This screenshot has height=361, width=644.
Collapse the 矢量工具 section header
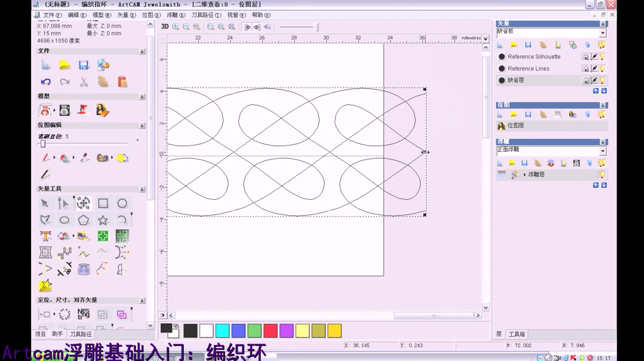(142, 189)
